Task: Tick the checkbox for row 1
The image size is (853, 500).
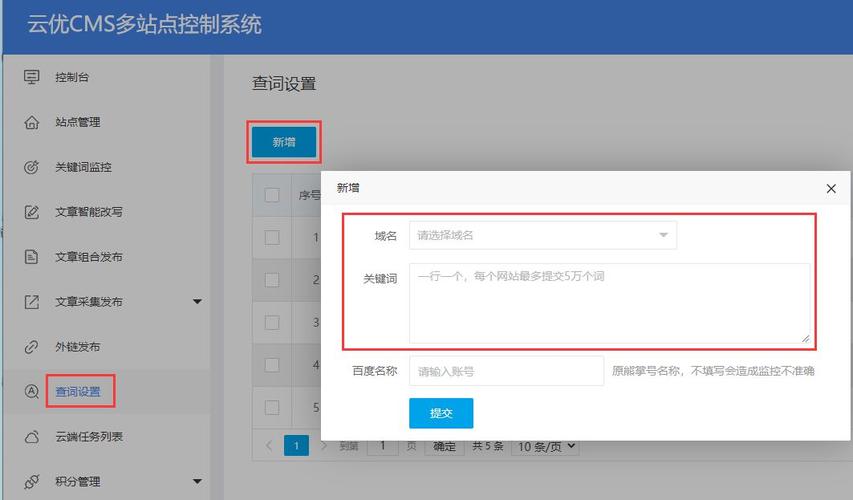Action: [x=272, y=237]
